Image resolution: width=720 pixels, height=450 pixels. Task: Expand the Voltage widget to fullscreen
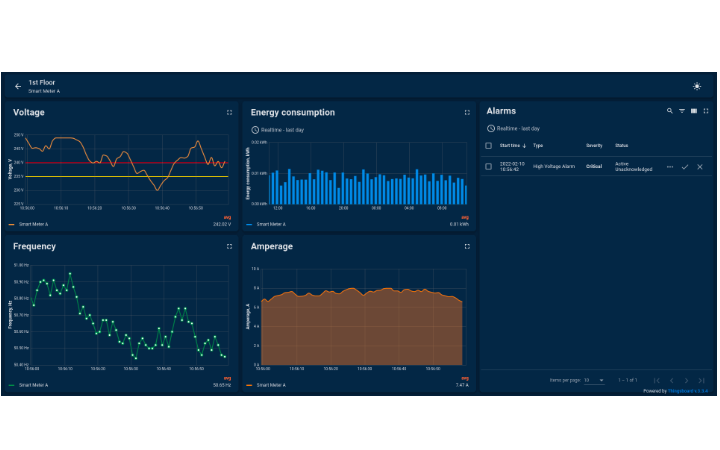229,113
